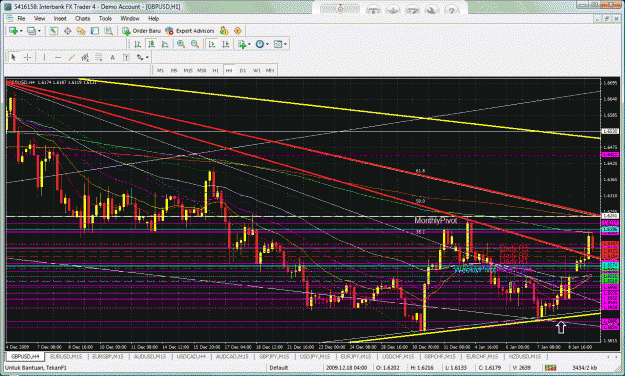Select the Text (A) tool
The height and width of the screenshot is (376, 625).
tap(112, 57)
